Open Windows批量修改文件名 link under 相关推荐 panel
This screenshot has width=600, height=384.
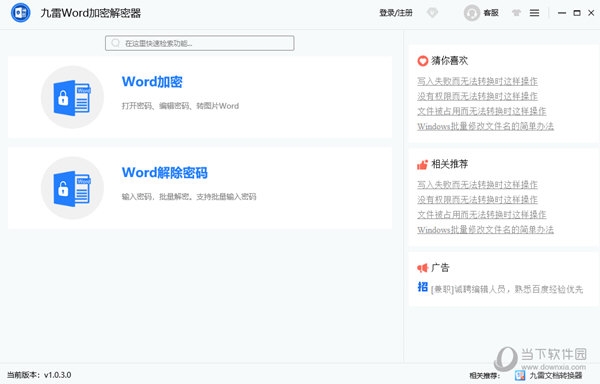click(485, 229)
